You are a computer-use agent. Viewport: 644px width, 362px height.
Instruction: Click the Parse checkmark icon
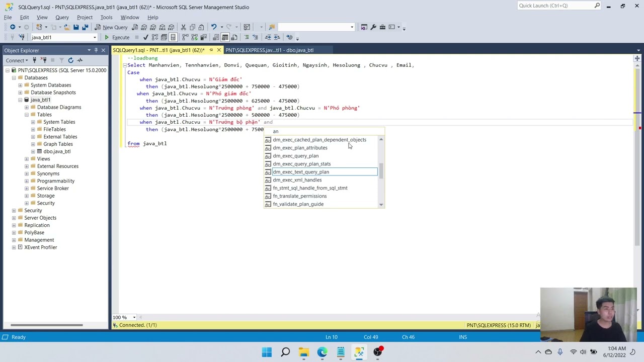tap(146, 37)
